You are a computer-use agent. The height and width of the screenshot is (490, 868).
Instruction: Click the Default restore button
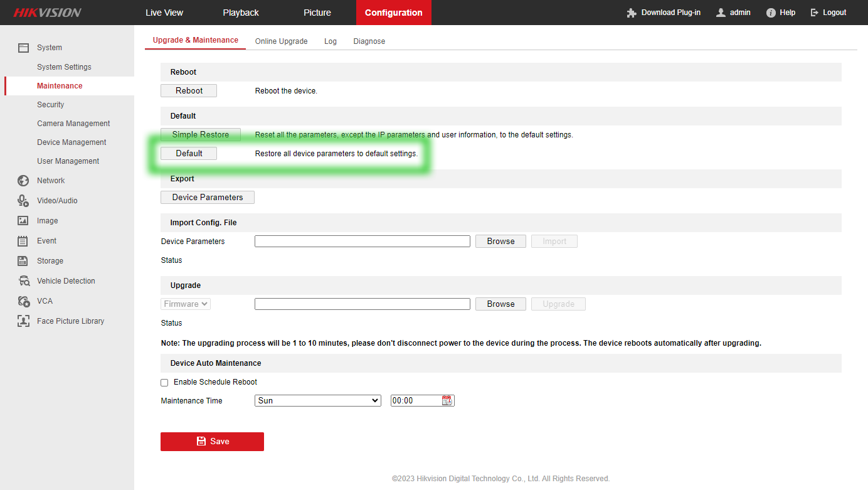tap(189, 154)
